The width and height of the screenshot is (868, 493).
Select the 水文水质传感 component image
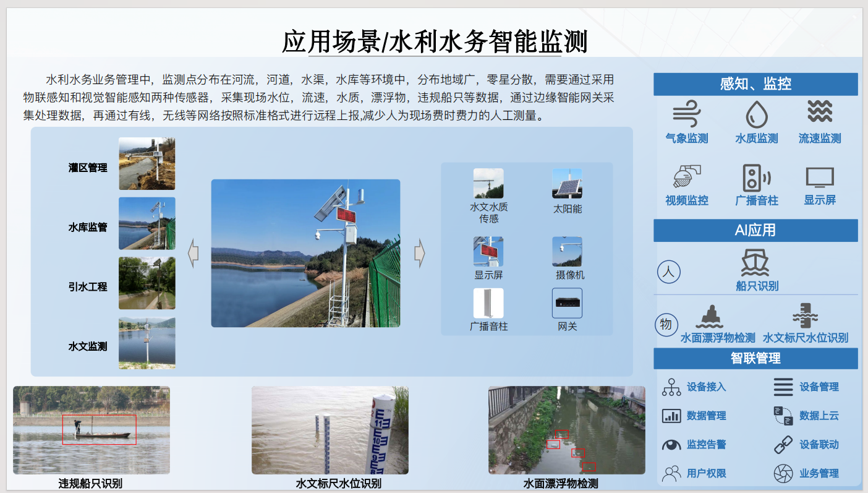coord(488,183)
